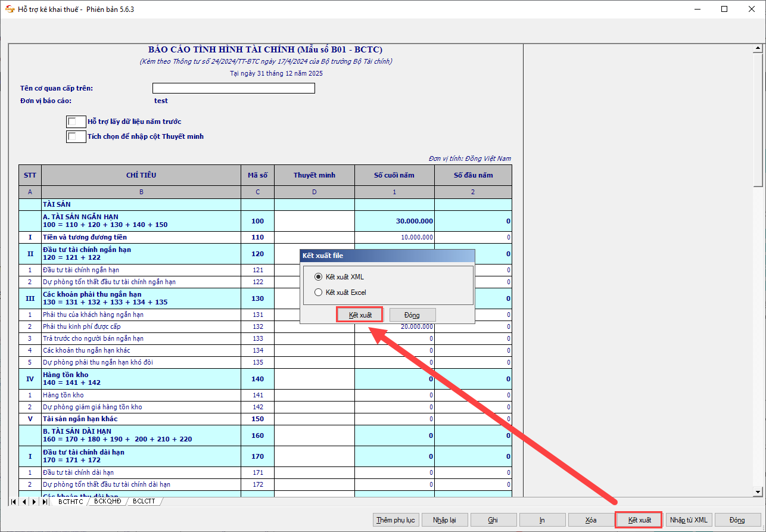Click previous sheet navigation arrow
766x532 pixels.
pos(24,502)
